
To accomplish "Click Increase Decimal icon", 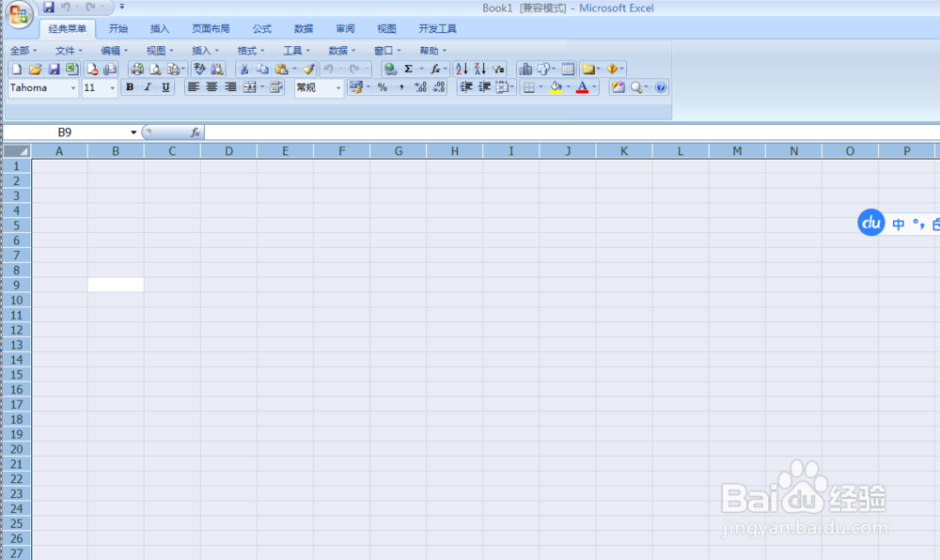I will 420,87.
